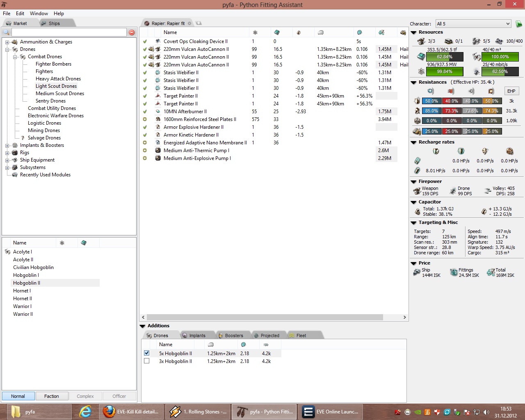
Task: Select the Faction meta filter button
Action: coord(51,396)
